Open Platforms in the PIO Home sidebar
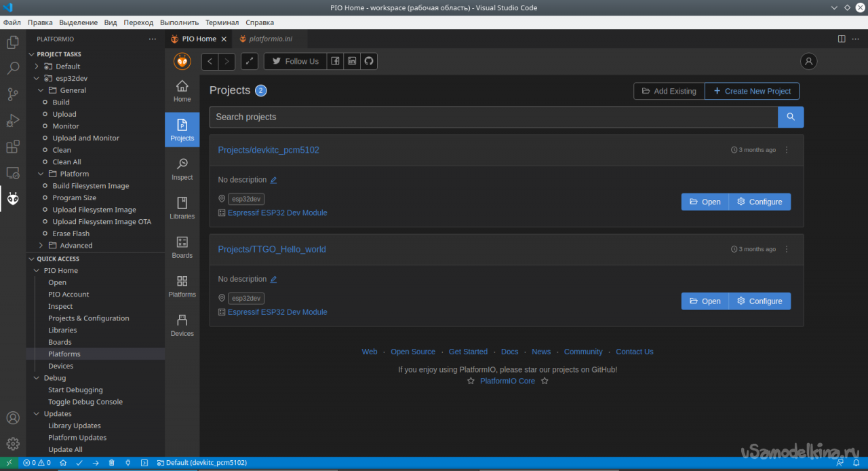The width and height of the screenshot is (868, 471). (x=182, y=286)
